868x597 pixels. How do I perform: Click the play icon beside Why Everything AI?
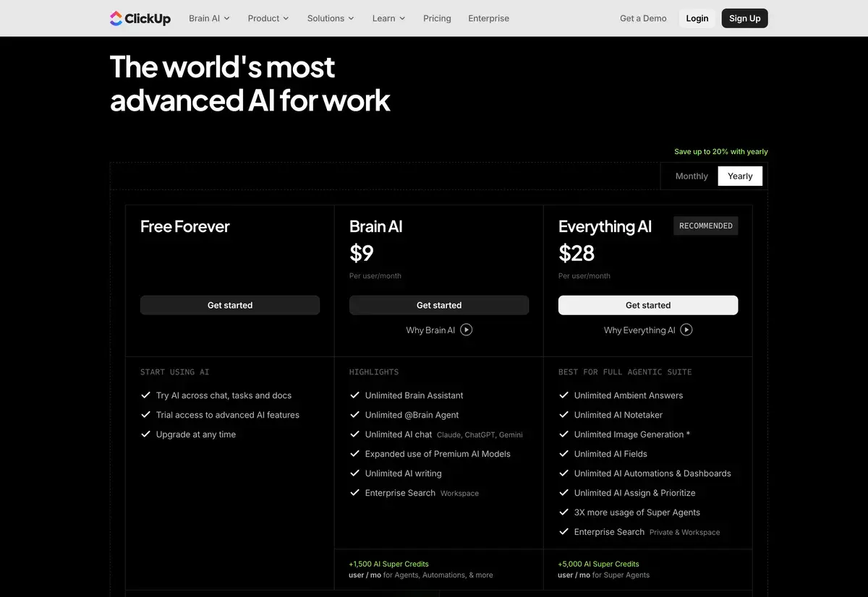[686, 330]
